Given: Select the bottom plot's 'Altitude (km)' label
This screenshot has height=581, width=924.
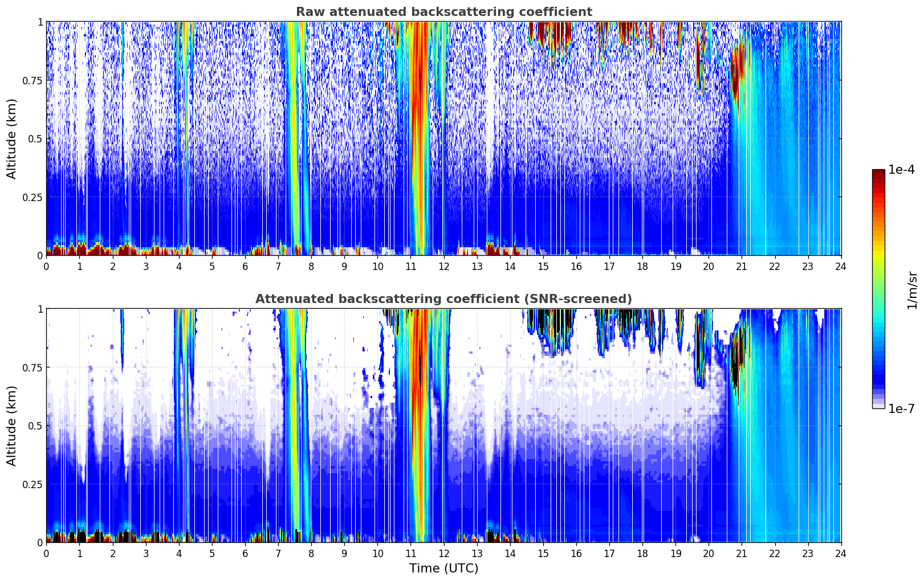Looking at the screenshot, I should pyautogui.click(x=12, y=425).
